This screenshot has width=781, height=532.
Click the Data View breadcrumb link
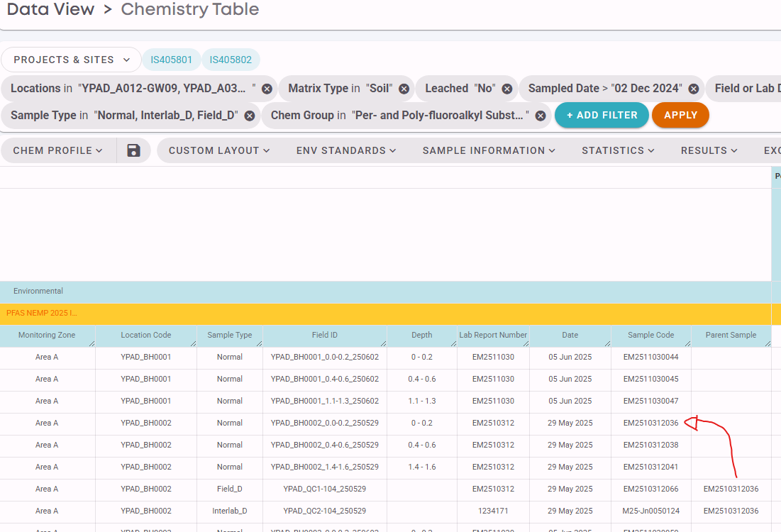[x=50, y=10]
